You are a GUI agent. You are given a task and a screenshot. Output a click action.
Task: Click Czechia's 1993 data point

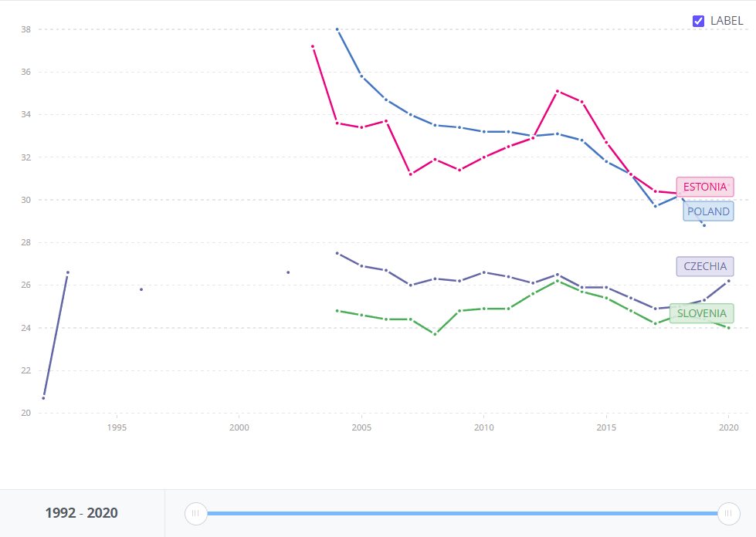(x=68, y=272)
